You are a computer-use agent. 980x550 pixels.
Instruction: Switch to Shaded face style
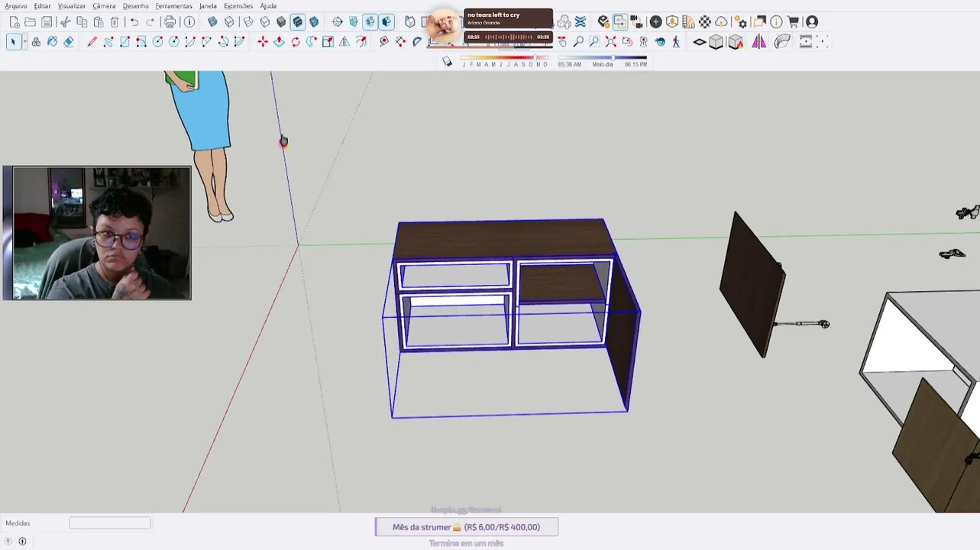point(281,22)
